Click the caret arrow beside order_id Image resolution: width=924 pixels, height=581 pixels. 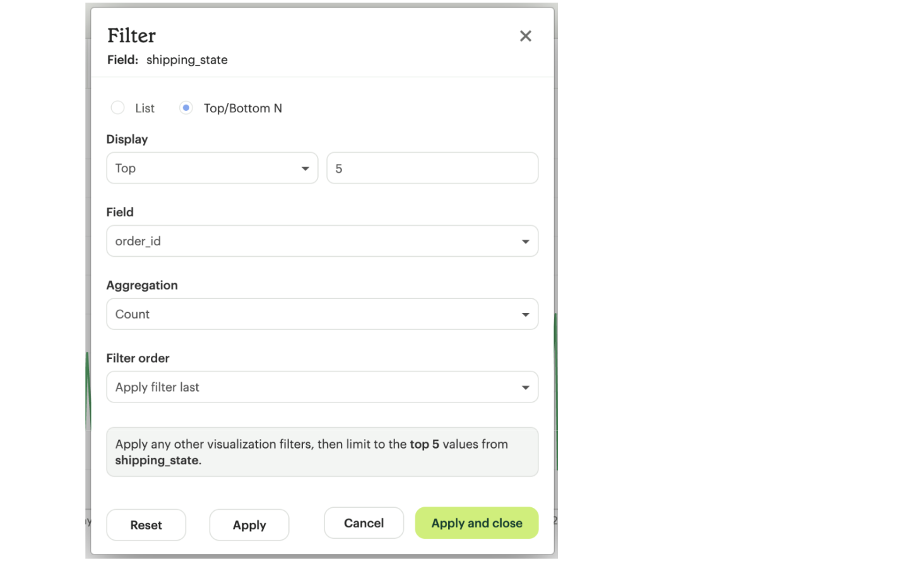[x=525, y=242]
